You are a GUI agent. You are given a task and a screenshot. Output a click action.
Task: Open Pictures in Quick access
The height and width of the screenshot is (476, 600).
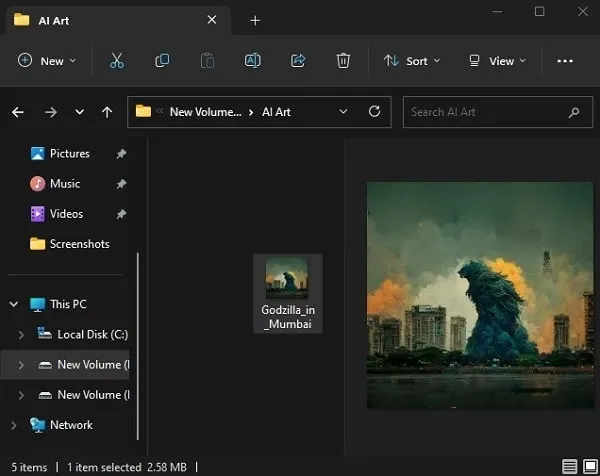click(x=70, y=154)
